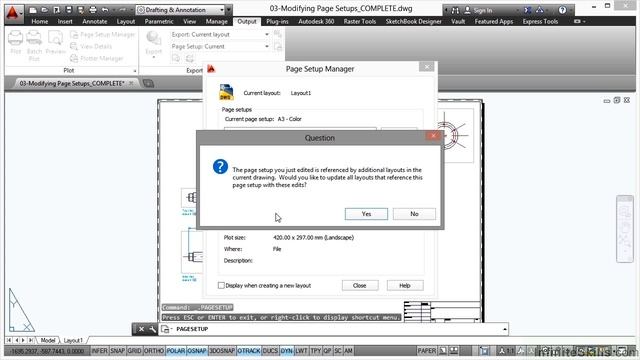The image size is (640, 360).
Task: Click the Sign In user icon
Action: (x=468, y=10)
